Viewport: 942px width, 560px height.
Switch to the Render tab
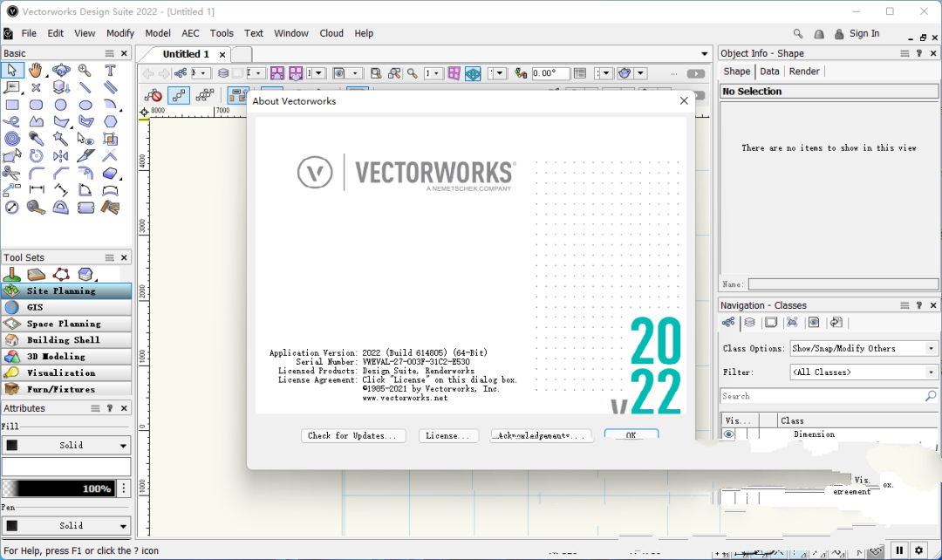tap(804, 71)
